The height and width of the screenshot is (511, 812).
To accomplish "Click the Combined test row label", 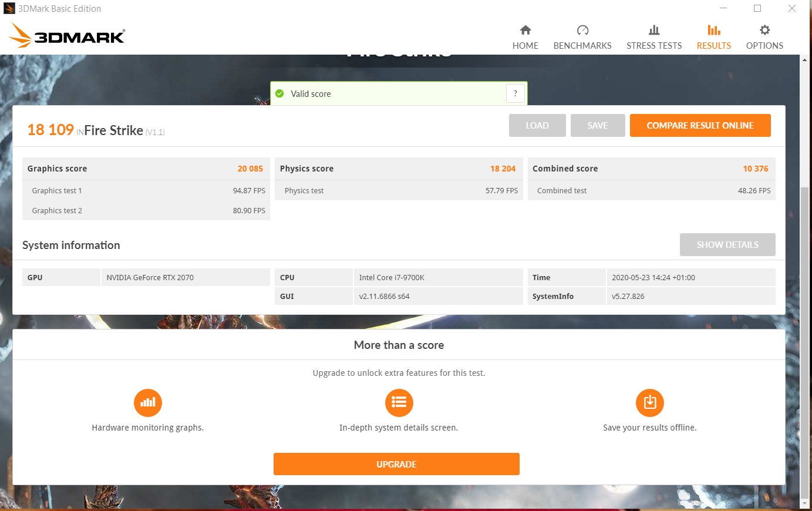I will point(562,190).
